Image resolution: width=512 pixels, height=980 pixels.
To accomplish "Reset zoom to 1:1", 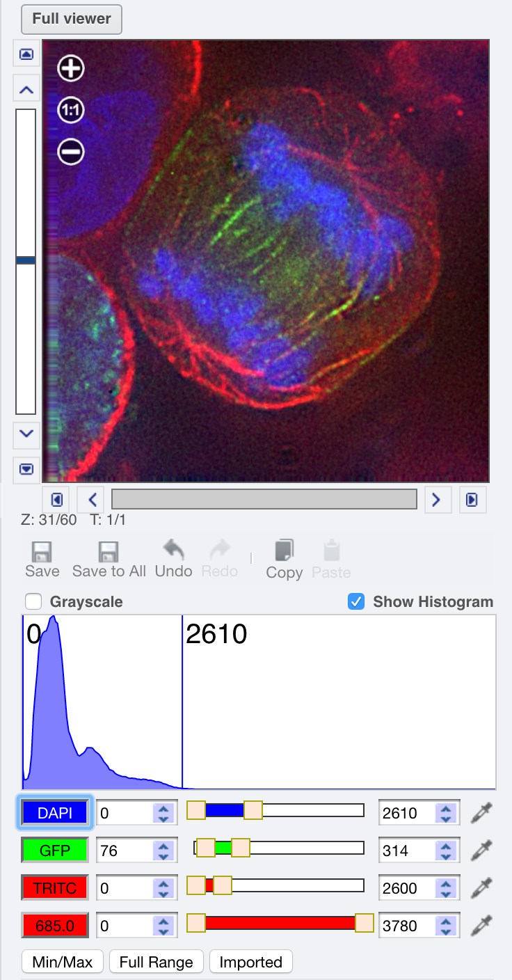I will [71, 110].
